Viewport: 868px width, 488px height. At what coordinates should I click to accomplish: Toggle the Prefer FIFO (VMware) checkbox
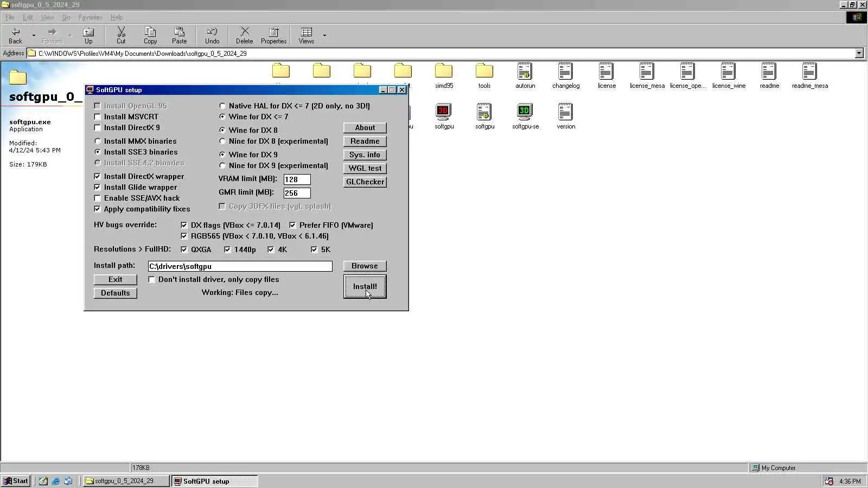(x=293, y=225)
